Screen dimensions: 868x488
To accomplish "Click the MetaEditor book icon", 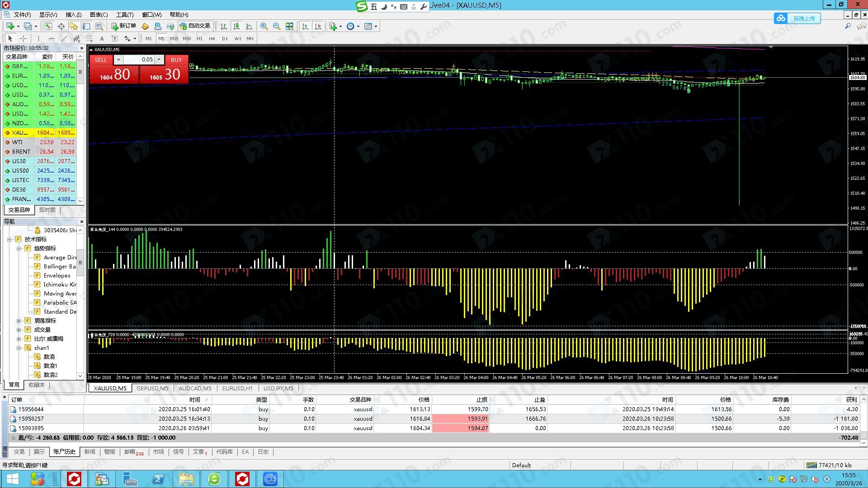I will [145, 26].
